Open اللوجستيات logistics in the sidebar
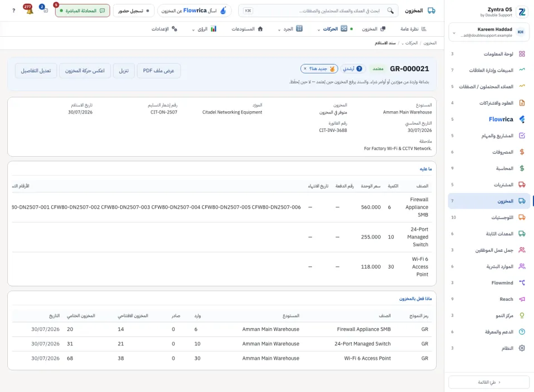The image size is (534, 392). tap(489, 217)
